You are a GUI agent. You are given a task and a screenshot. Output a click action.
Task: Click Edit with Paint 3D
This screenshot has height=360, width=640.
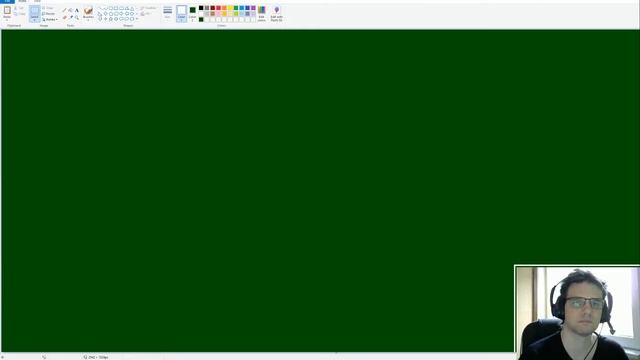(276, 13)
